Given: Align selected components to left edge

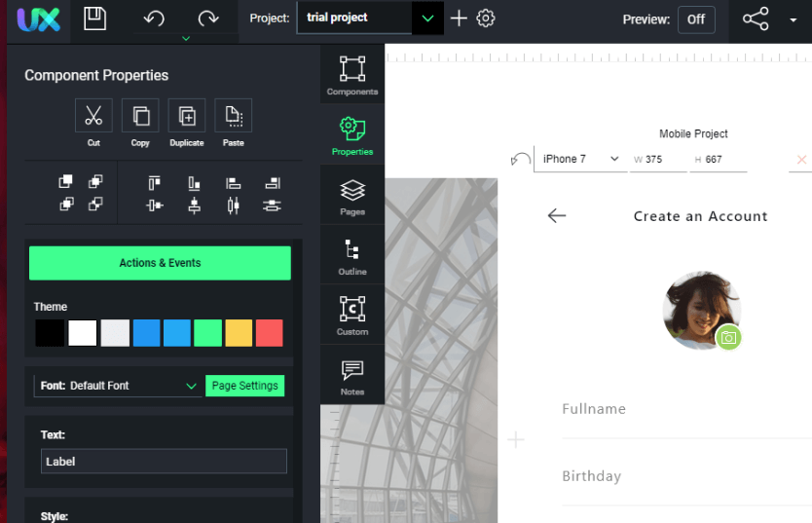Looking at the screenshot, I should pyautogui.click(x=234, y=183).
